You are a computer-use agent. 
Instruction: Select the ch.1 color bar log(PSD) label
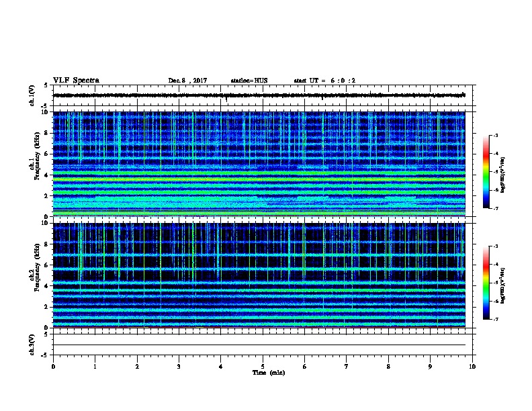(503, 175)
